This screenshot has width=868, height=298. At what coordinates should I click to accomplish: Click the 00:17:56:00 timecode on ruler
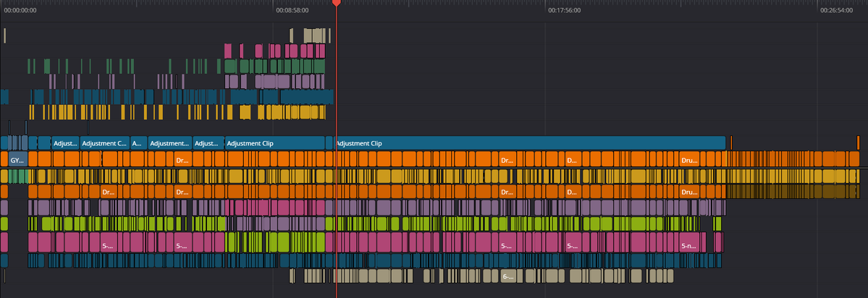564,10
